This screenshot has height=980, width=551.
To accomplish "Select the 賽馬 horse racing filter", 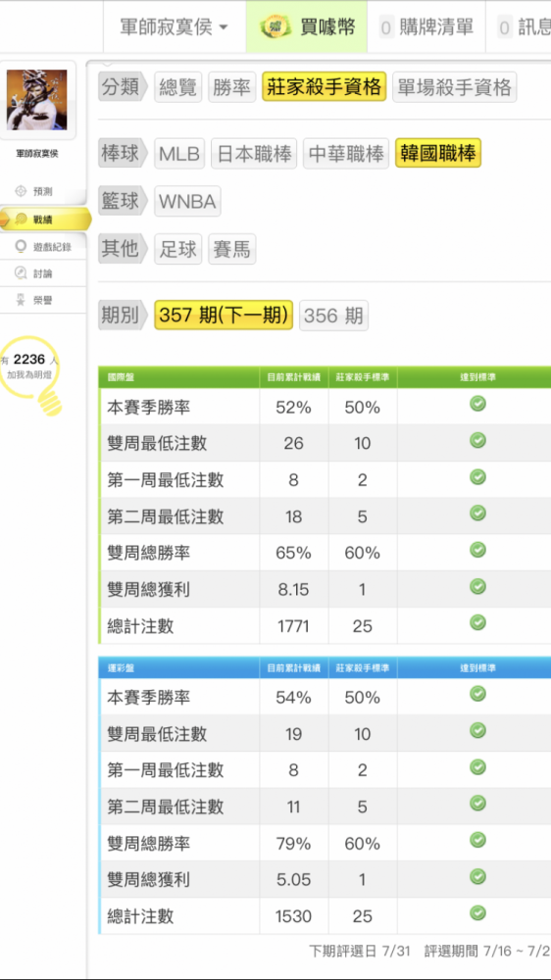I will pos(232,249).
